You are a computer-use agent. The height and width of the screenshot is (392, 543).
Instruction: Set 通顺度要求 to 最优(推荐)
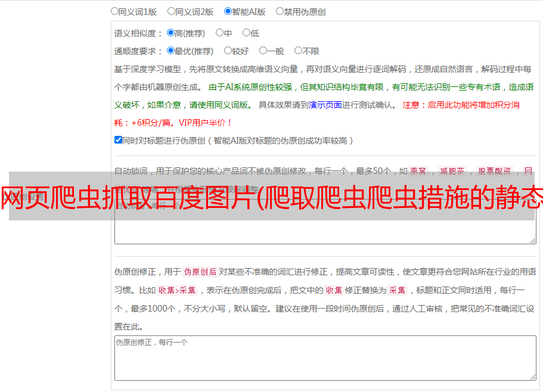point(170,51)
